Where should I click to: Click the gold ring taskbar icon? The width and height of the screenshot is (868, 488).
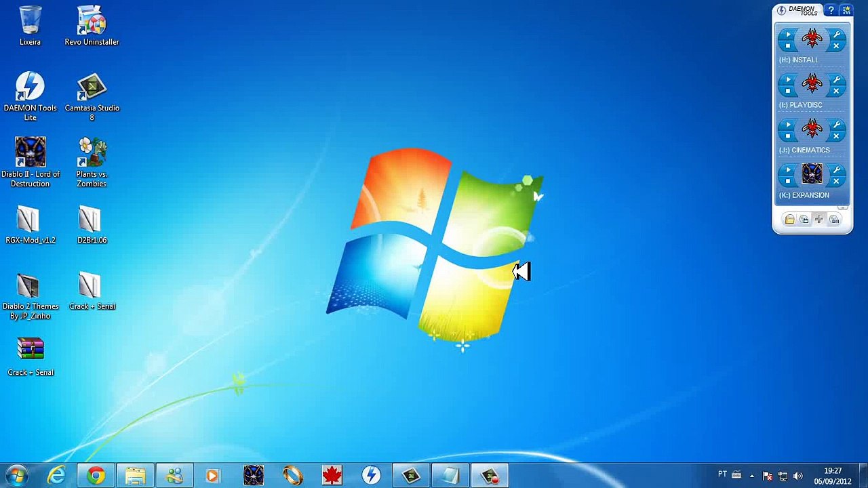pyautogui.click(x=292, y=476)
